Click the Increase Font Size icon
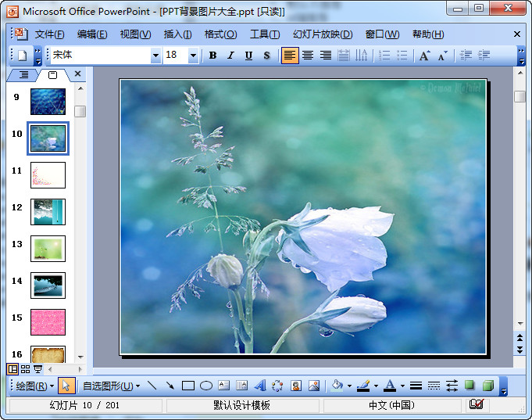The width and height of the screenshot is (532, 420). click(424, 56)
